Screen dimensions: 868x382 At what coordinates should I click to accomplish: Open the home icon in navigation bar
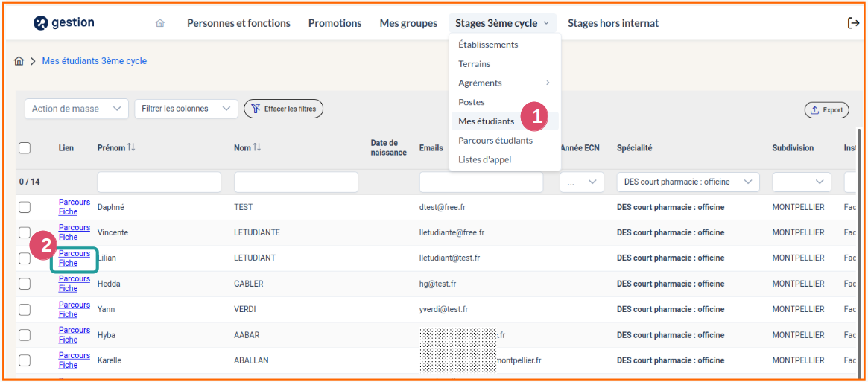pyautogui.click(x=160, y=23)
